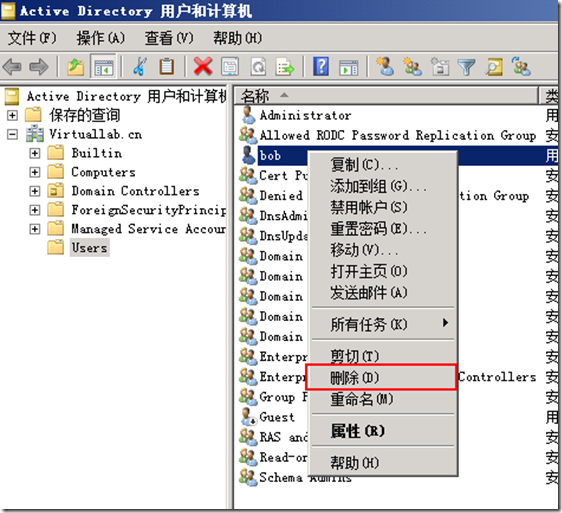Click the Filter funnel toolbar icon
Viewport: 562px width, 513px height.
tap(467, 67)
